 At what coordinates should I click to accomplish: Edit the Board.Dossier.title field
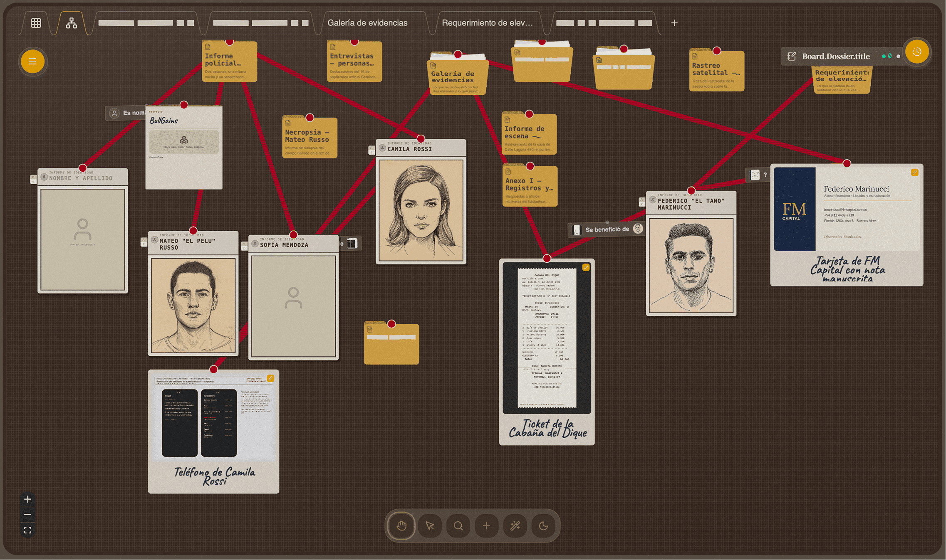click(x=835, y=57)
